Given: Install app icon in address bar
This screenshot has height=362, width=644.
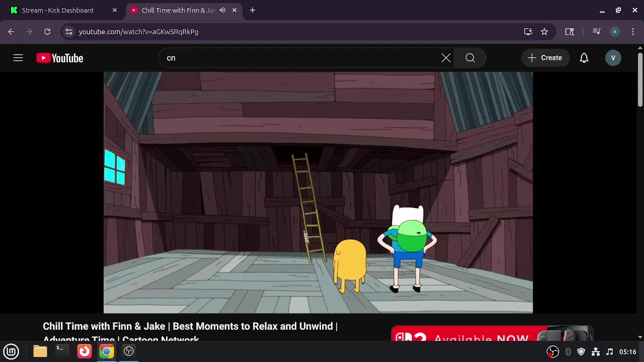Looking at the screenshot, I should [x=528, y=32].
